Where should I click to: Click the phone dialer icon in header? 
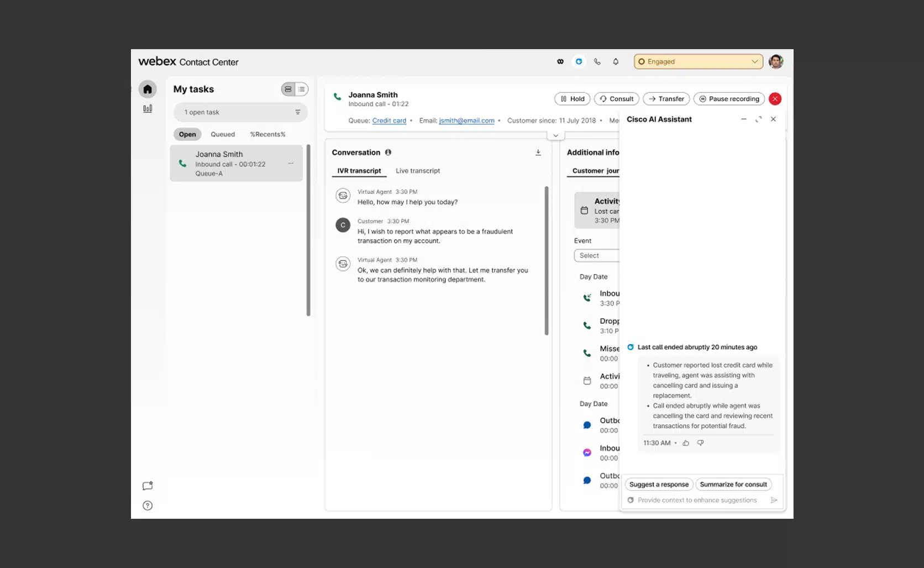tap(597, 61)
